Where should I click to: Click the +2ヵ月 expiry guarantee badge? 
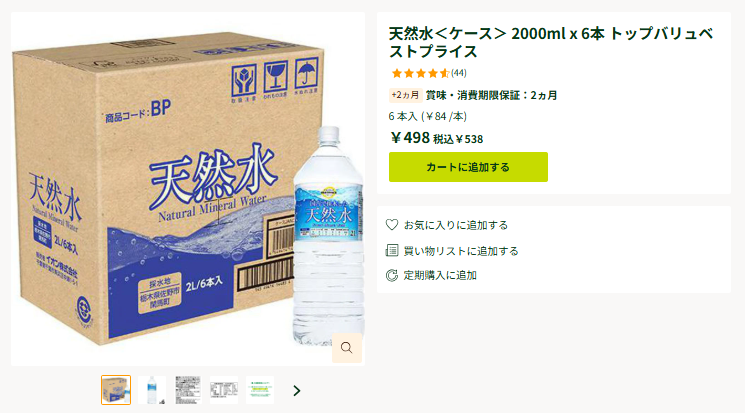click(x=405, y=95)
